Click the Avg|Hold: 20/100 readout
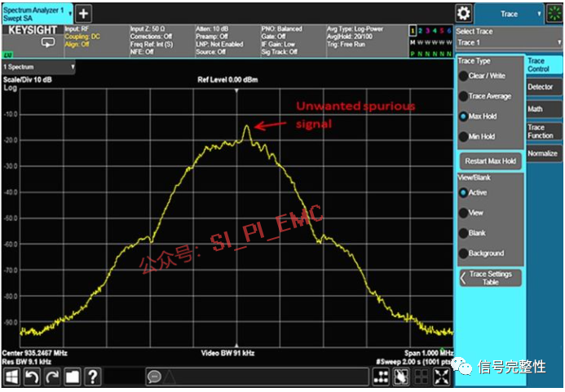This screenshot has height=392, width=565. point(350,37)
